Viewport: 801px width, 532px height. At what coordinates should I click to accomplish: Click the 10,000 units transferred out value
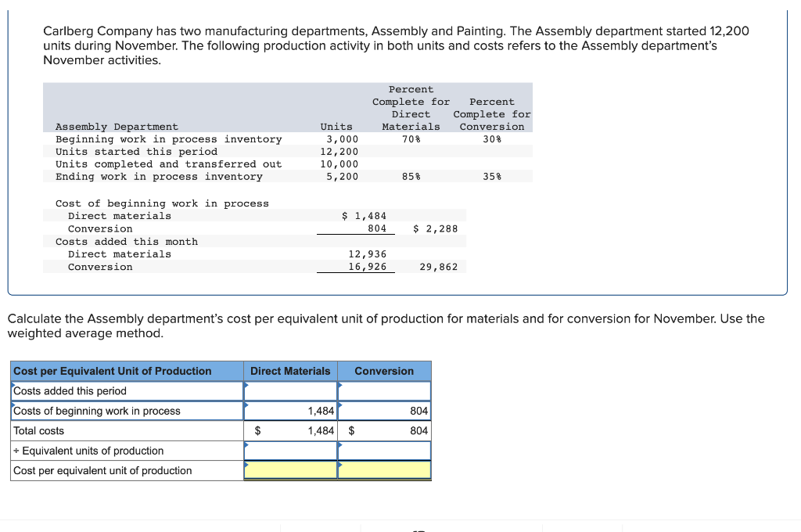(x=339, y=164)
